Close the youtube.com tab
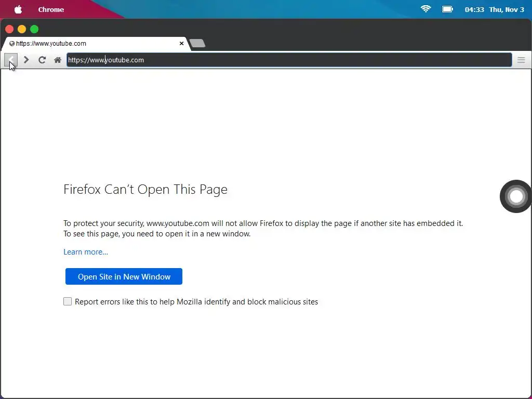Viewport: 532px width, 399px height. (x=181, y=44)
